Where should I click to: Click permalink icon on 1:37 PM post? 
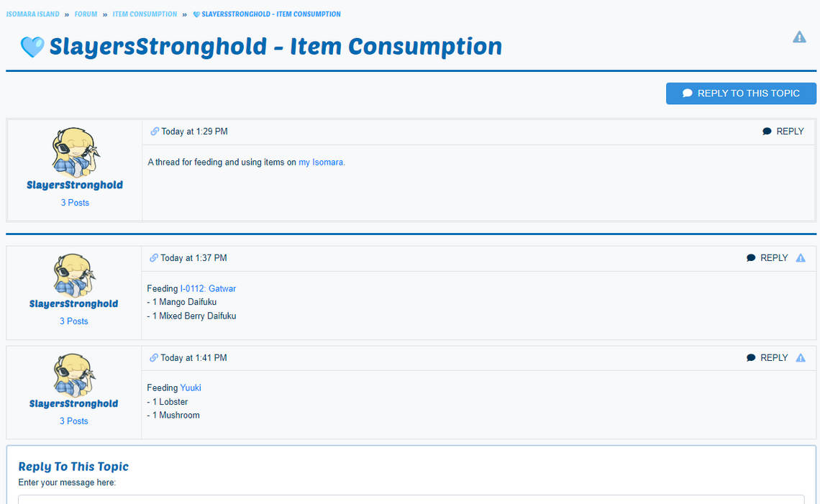154,258
